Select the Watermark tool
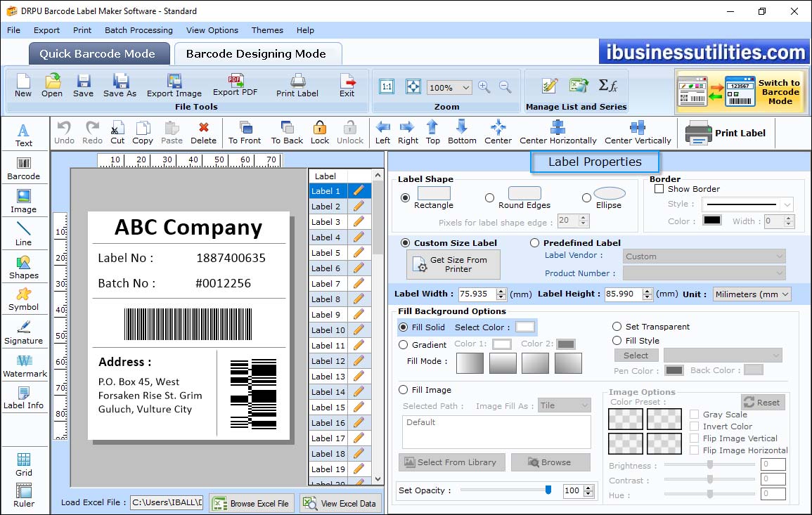The height and width of the screenshot is (515, 812). [25, 365]
